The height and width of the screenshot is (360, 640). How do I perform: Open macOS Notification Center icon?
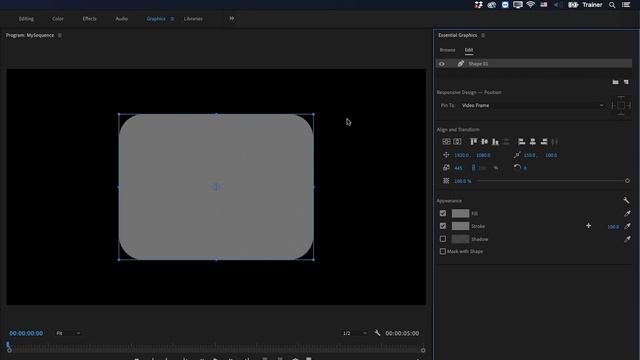click(x=626, y=5)
